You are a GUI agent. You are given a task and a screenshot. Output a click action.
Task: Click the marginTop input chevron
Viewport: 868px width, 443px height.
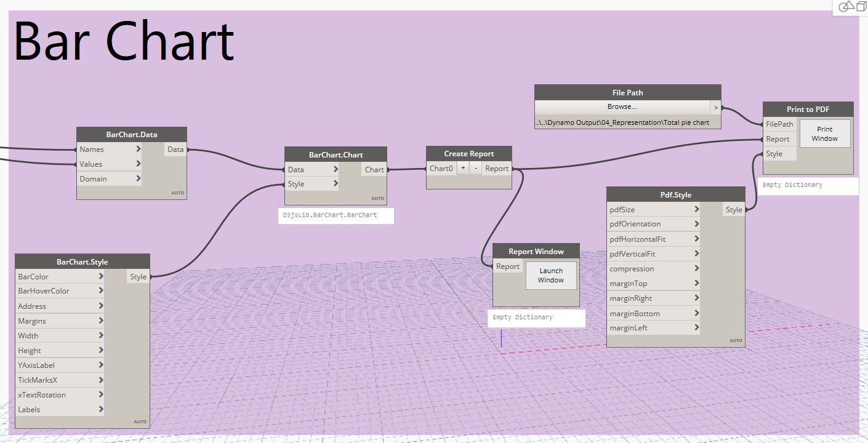tap(697, 283)
